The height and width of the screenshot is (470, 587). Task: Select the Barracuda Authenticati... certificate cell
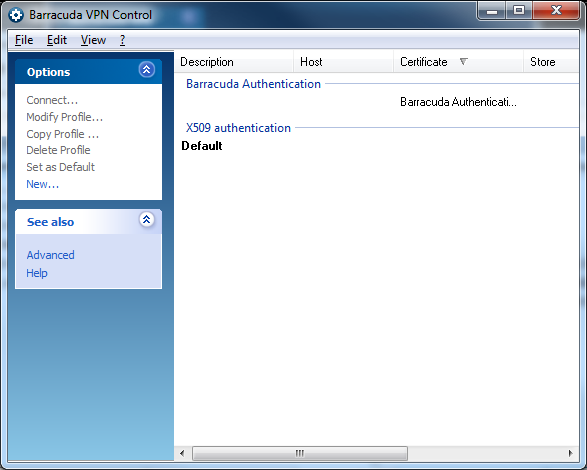(x=458, y=102)
